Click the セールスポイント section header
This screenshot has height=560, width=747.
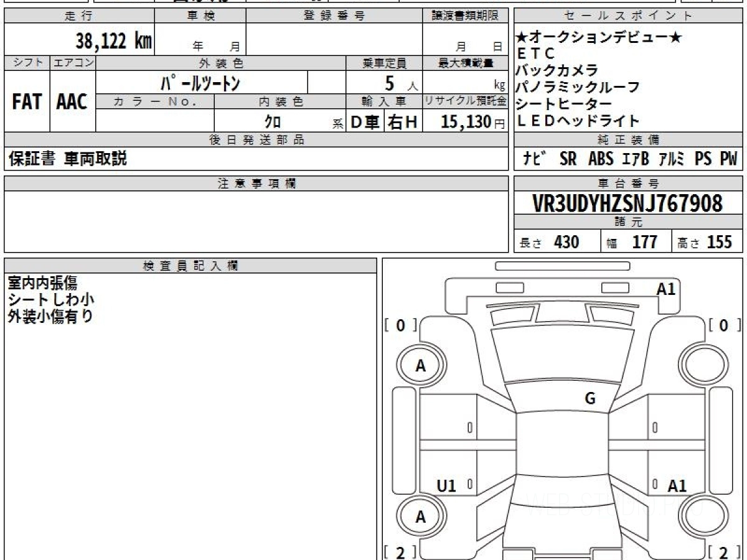click(x=628, y=16)
